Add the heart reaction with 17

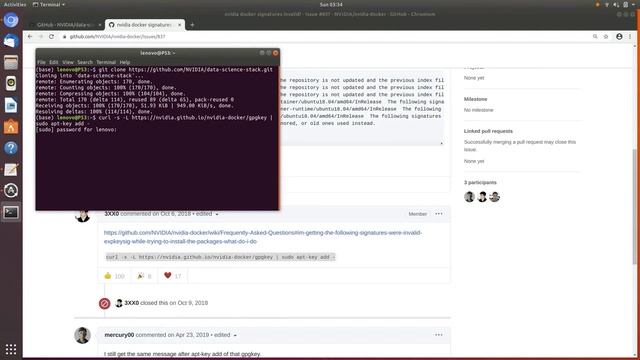tap(173, 276)
